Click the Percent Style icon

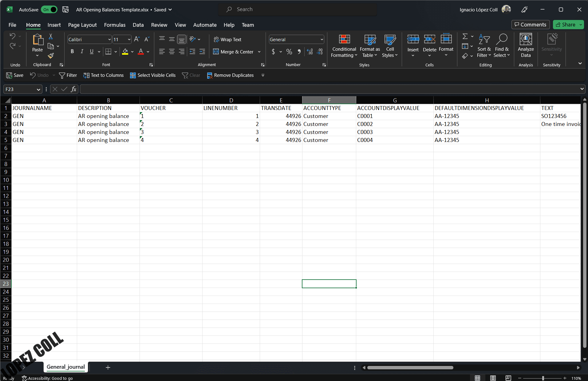click(289, 52)
